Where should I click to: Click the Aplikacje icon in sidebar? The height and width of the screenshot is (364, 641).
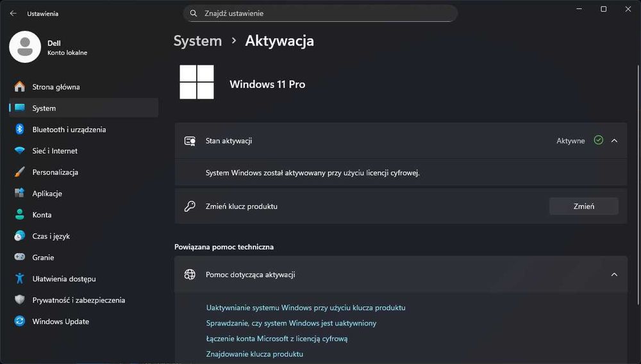pos(20,194)
